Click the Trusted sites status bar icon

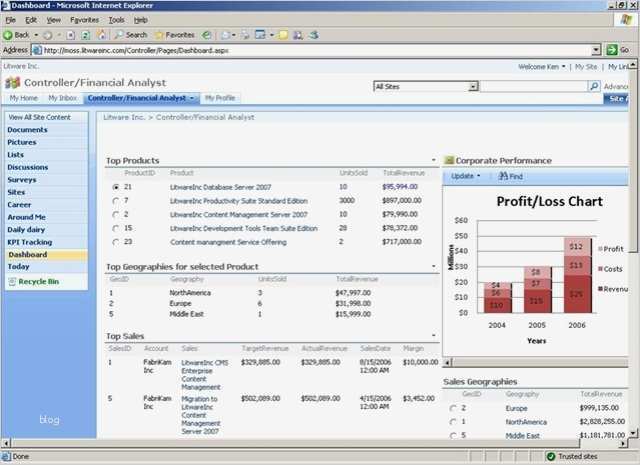(x=551, y=456)
